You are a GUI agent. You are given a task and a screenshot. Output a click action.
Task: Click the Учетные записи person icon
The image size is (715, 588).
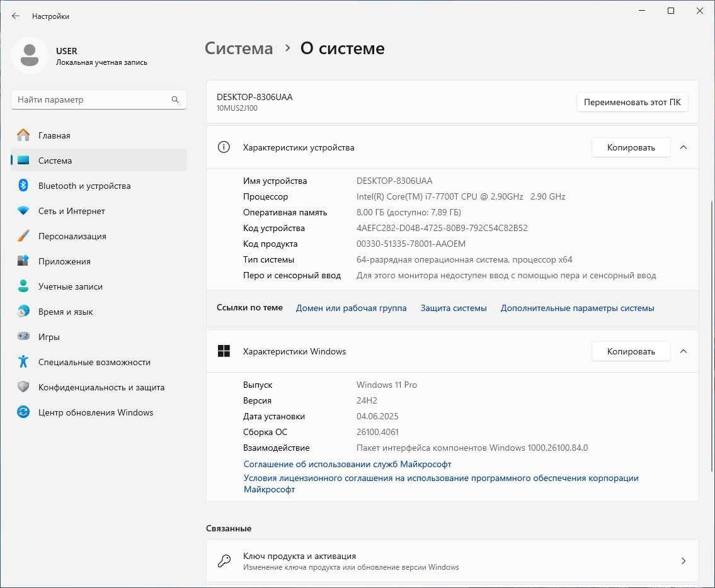tap(23, 286)
